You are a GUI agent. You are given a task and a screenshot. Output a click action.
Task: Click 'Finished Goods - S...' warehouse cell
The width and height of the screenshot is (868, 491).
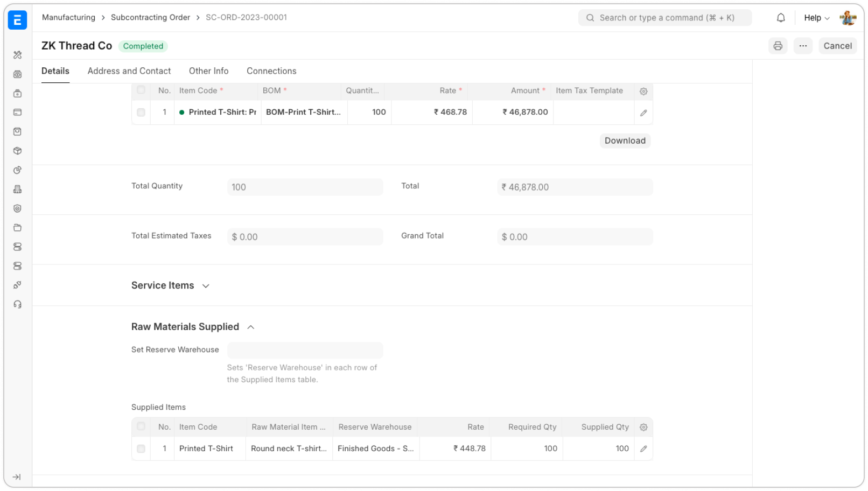pyautogui.click(x=376, y=448)
